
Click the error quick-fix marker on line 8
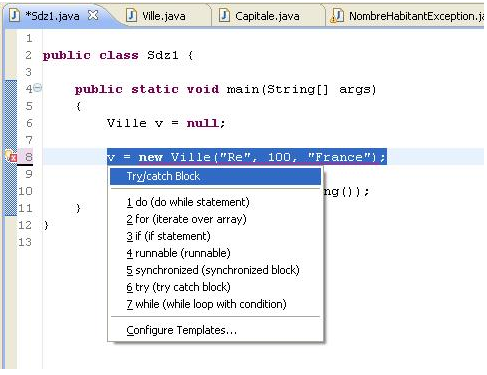coord(11,156)
